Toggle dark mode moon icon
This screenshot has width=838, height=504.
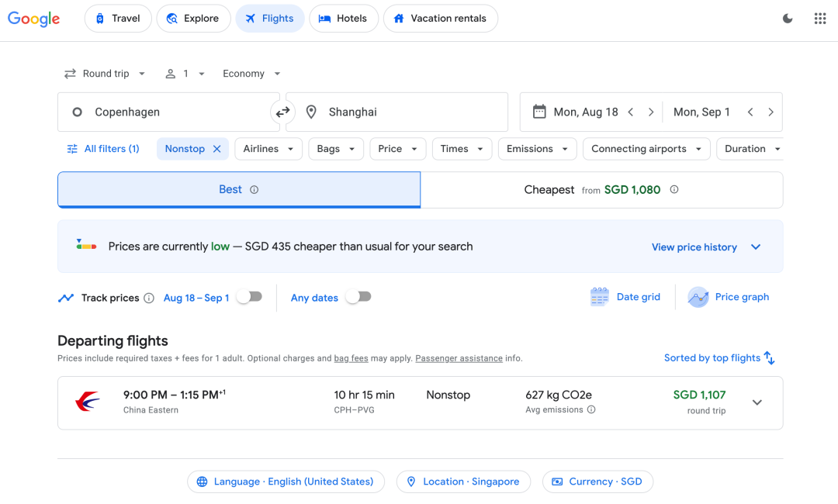788,19
